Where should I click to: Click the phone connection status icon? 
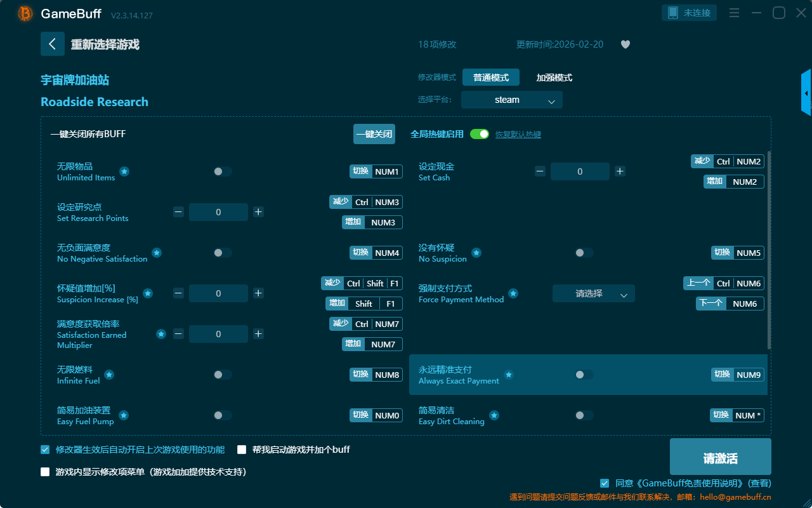(x=672, y=13)
